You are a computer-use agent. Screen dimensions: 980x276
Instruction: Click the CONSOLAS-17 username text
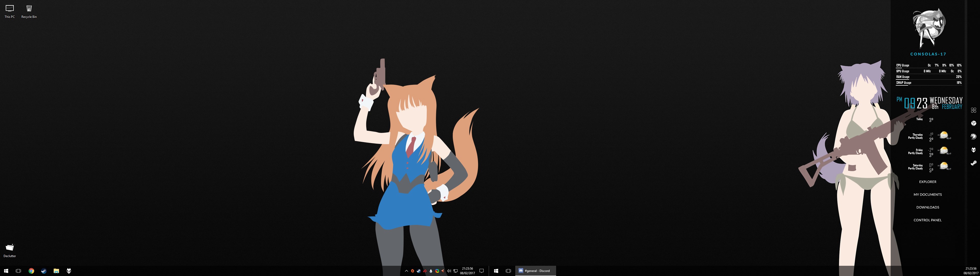[928, 54]
